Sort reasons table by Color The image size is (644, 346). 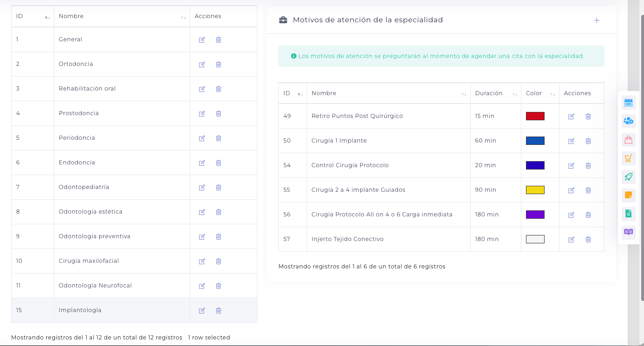coord(540,93)
